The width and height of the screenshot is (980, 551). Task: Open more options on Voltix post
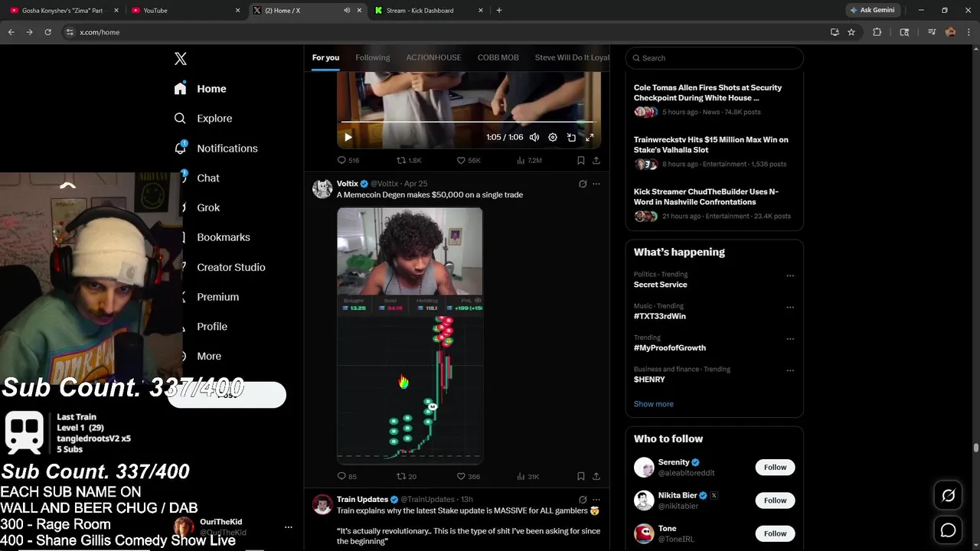pyautogui.click(x=596, y=184)
